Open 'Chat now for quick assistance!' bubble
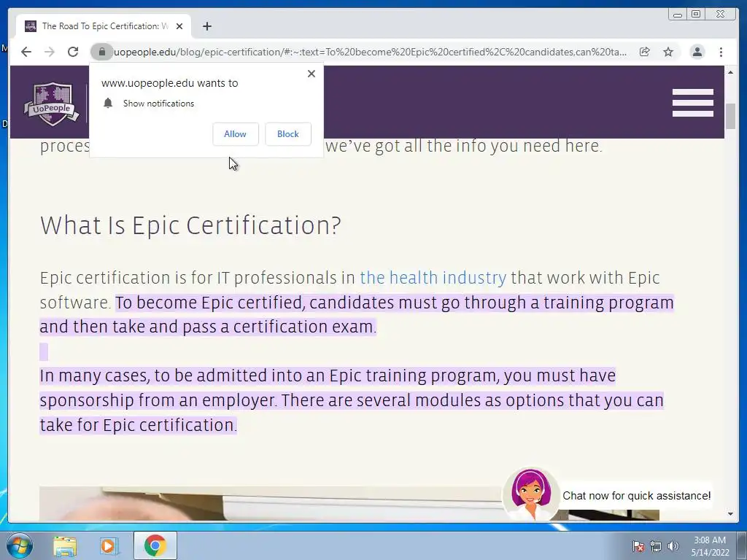 (x=636, y=496)
